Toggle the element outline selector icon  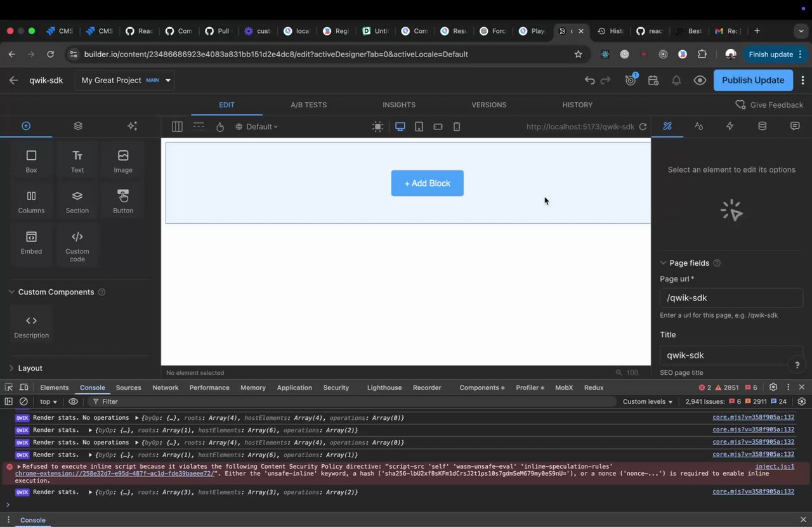tap(377, 127)
